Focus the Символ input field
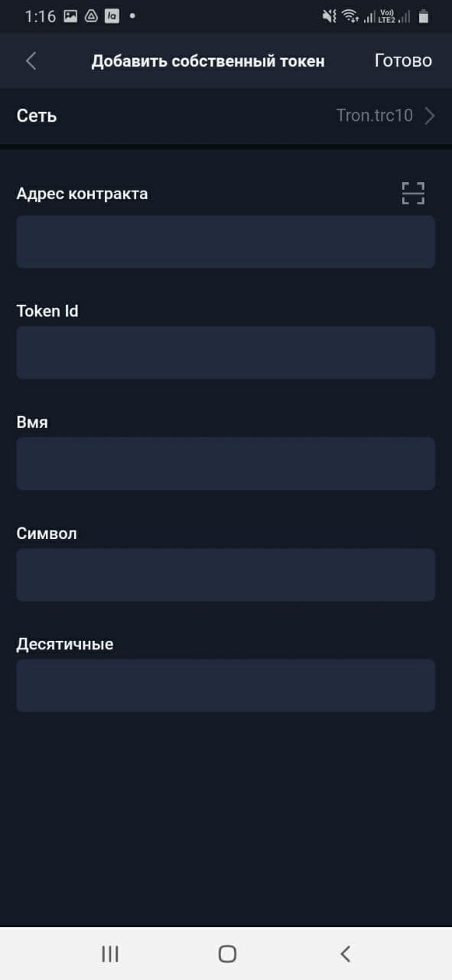452x980 pixels. (226, 575)
